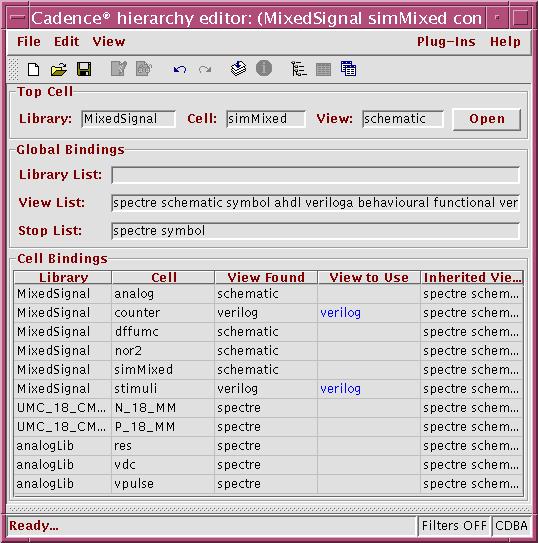Click blue verilog in stimuli row

tap(340, 389)
